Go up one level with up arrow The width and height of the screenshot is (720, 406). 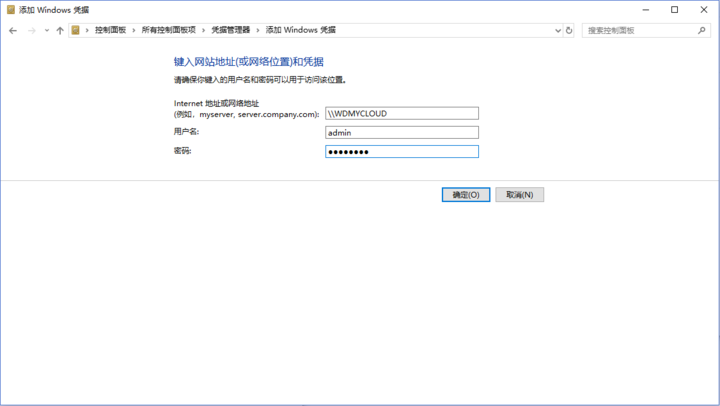(x=60, y=31)
